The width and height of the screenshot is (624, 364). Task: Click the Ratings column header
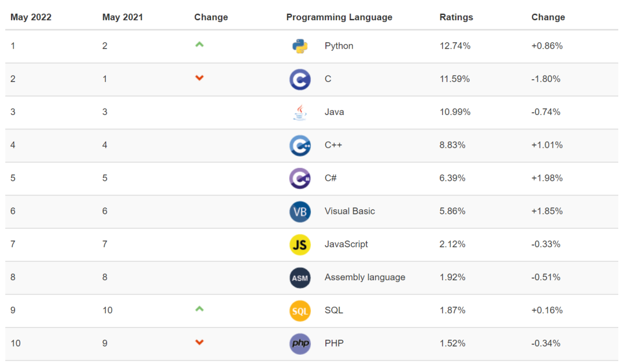click(456, 17)
